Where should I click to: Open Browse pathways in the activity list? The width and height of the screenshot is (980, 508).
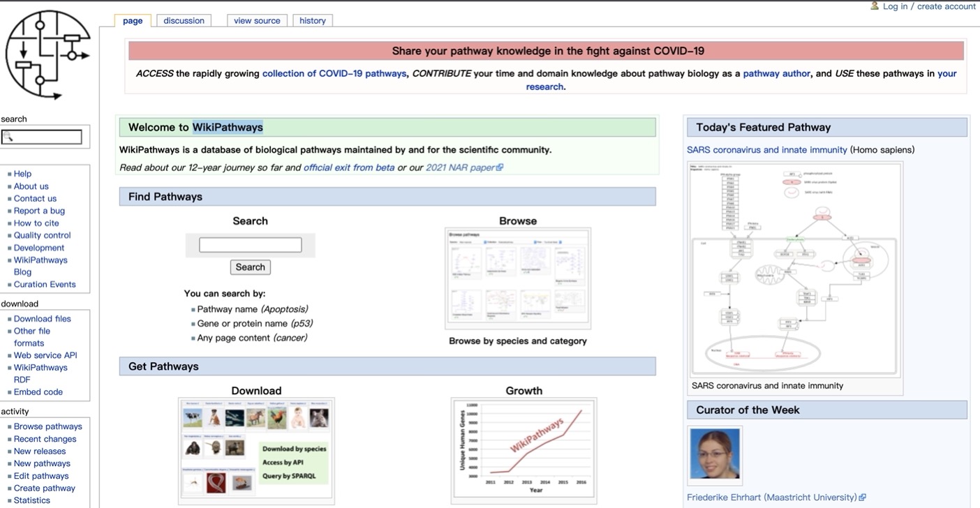(48, 426)
